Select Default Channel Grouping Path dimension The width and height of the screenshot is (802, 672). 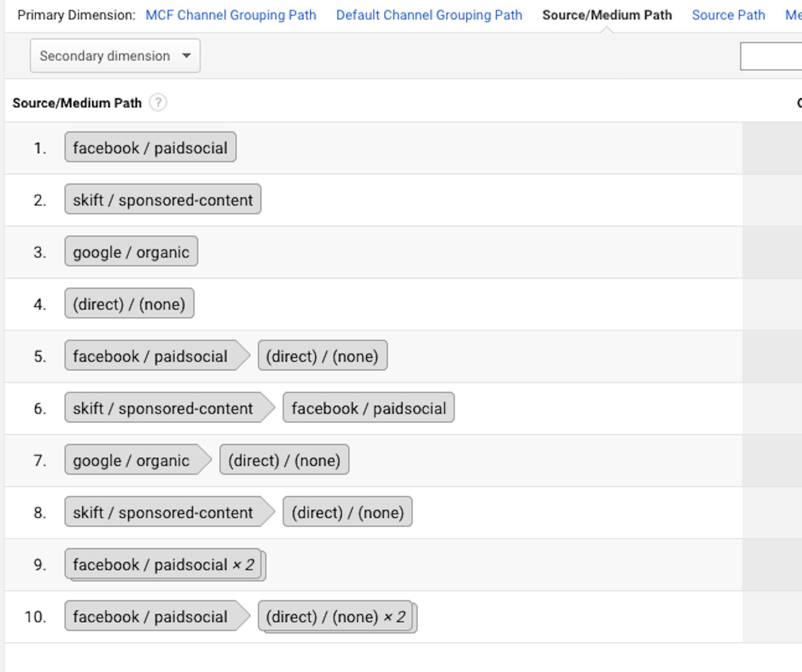pos(429,15)
